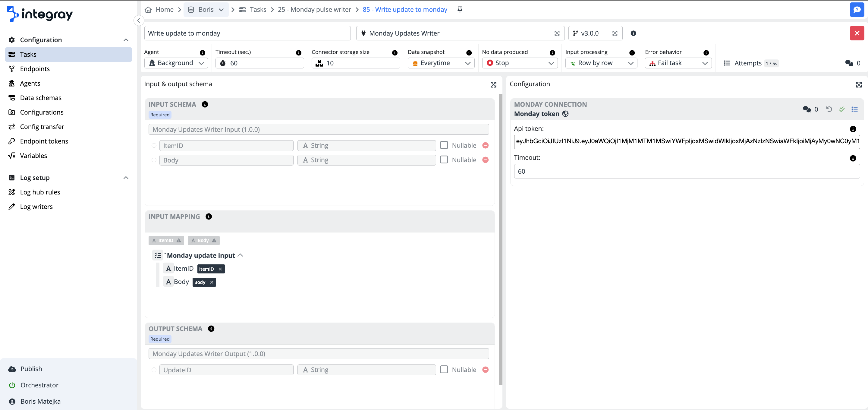Click the pin icon in breadcrumb
The image size is (868, 410).
[460, 9]
